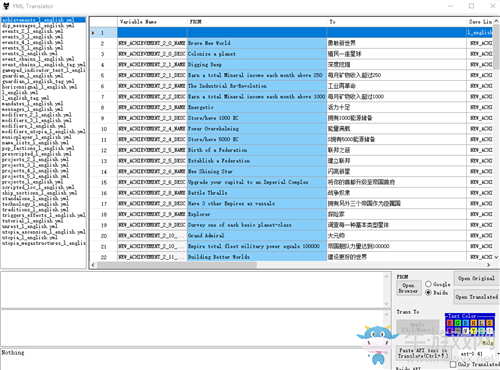Click the 'Energetic' cell

pos(257,107)
